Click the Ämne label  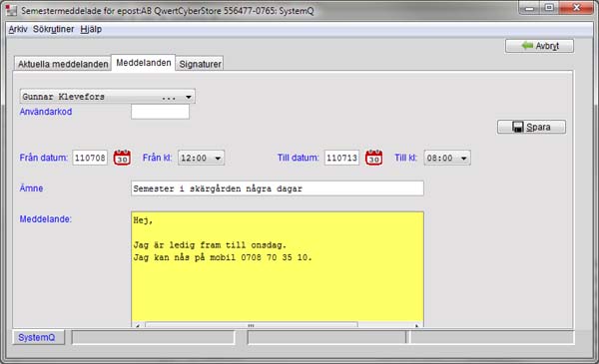(x=31, y=188)
